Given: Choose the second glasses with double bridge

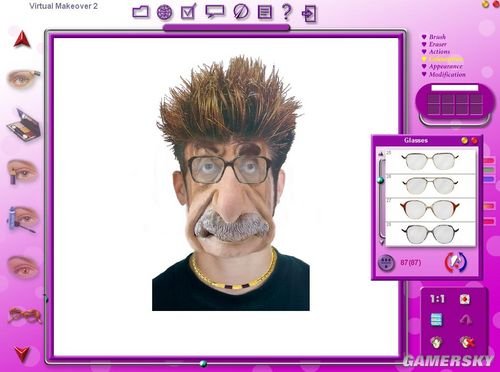Looking at the screenshot, I should click(430, 186).
